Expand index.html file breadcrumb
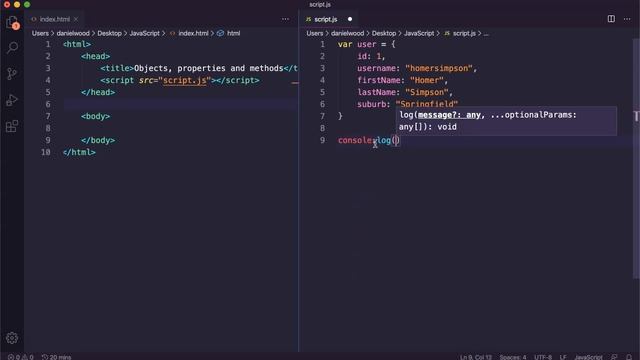Viewport: 640px width, 360px height. 189,33
